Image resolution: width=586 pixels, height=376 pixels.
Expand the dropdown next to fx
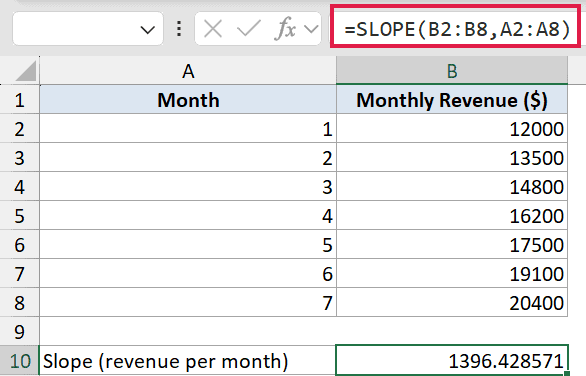[x=311, y=29]
